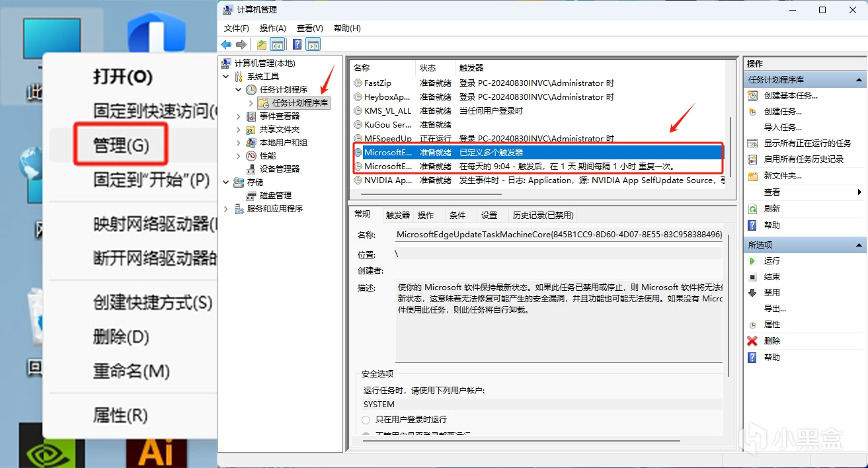Select the MFSpeedUp task row
Viewport: 868px width, 468px height.
[x=537, y=139]
